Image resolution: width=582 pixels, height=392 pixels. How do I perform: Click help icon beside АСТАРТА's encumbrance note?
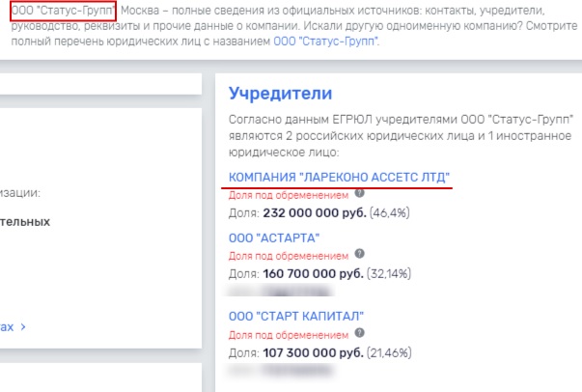click(359, 254)
